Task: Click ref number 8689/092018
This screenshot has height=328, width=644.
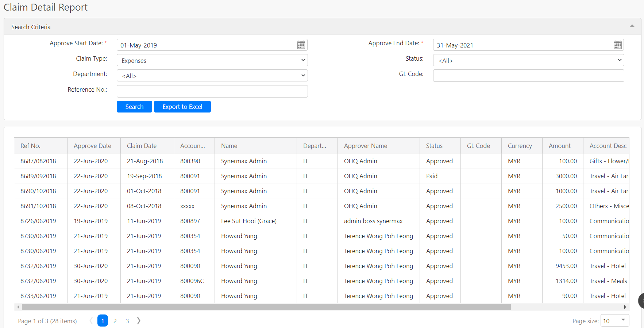Action: pos(38,176)
